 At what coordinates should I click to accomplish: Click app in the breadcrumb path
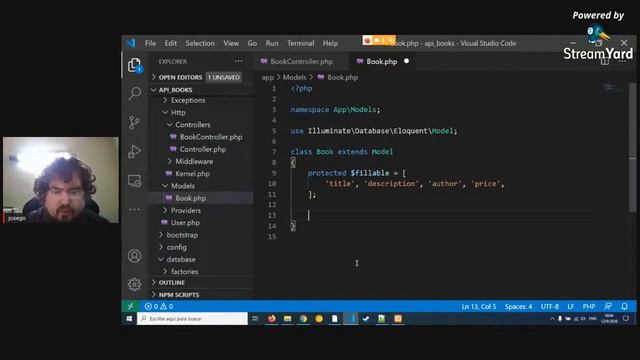[x=268, y=77]
